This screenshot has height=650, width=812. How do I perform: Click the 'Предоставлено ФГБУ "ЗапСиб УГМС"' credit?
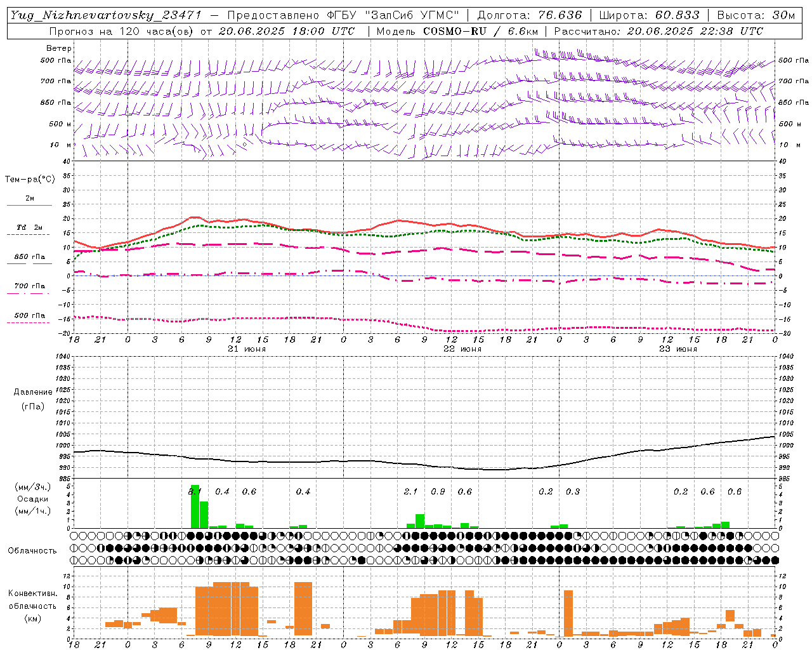point(343,15)
